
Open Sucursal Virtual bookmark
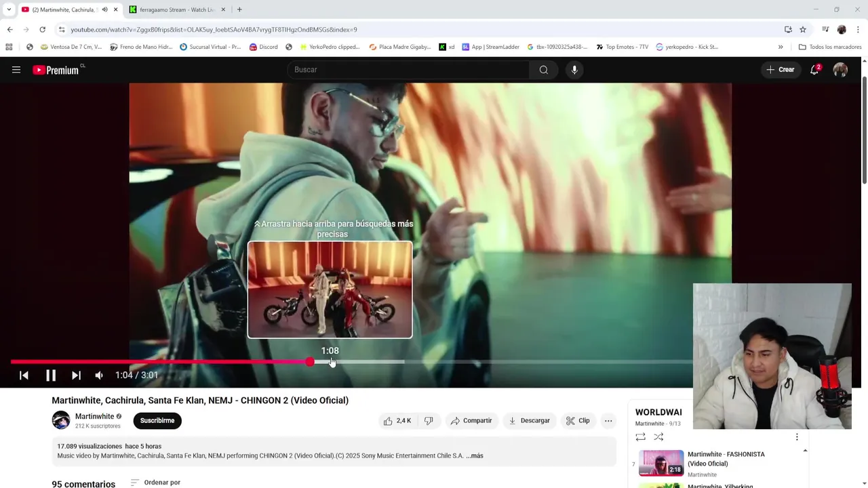[210, 47]
